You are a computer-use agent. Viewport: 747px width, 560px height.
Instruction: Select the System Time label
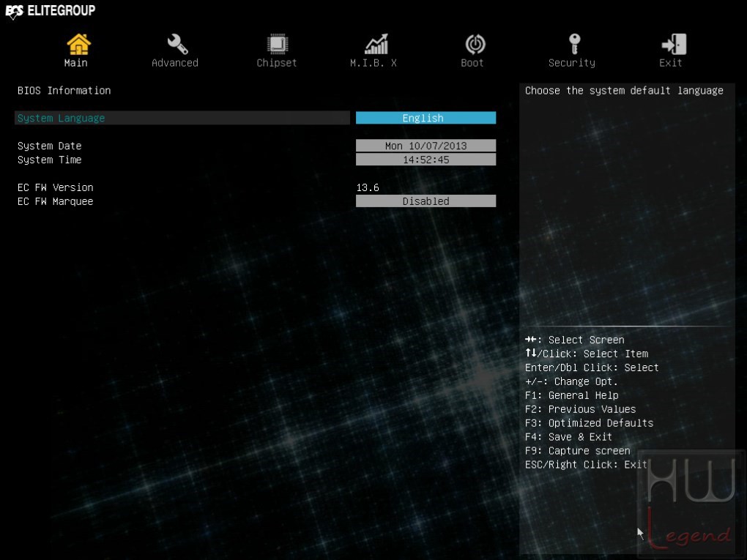point(50,160)
